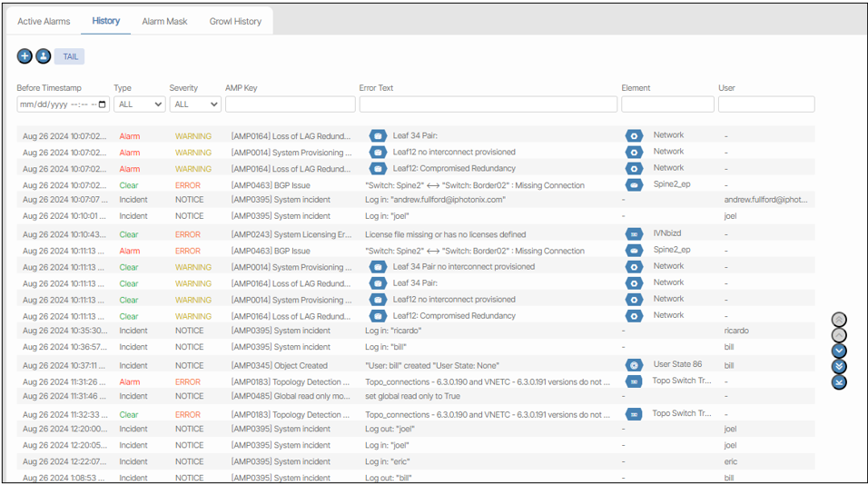
Task: Click icon beside Leaf 34 Pair no interconnect provisioned
Action: click(378, 267)
